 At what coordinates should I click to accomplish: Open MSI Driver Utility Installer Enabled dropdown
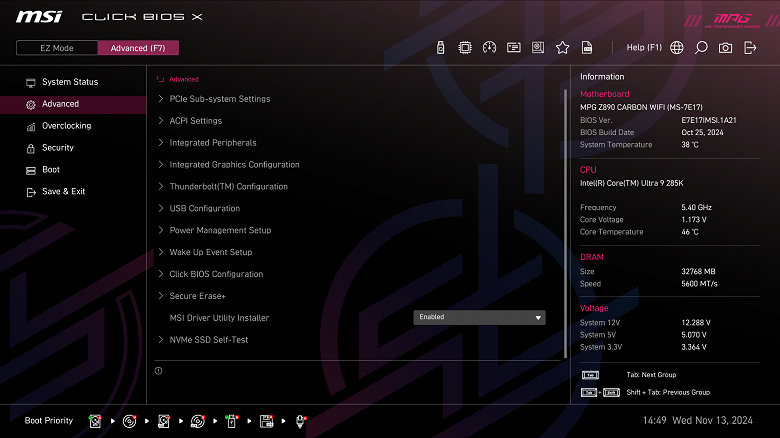(479, 318)
